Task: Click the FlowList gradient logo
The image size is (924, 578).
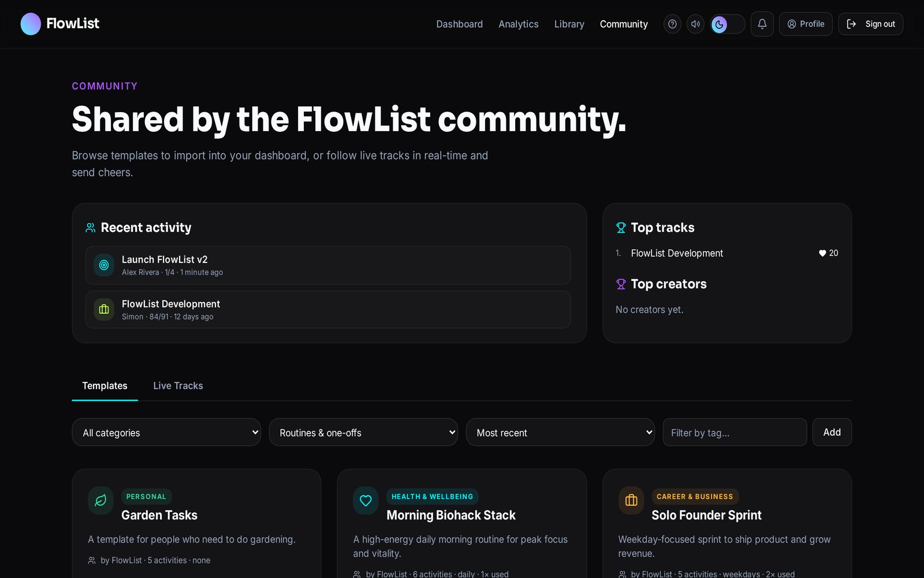Action: click(x=31, y=24)
